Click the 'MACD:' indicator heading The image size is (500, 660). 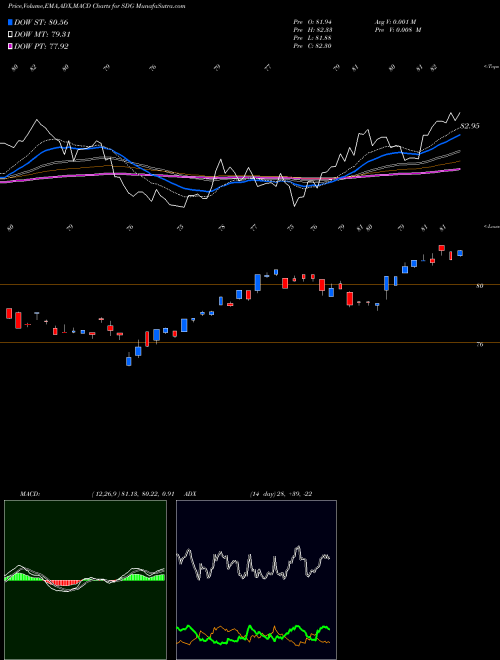30,494
